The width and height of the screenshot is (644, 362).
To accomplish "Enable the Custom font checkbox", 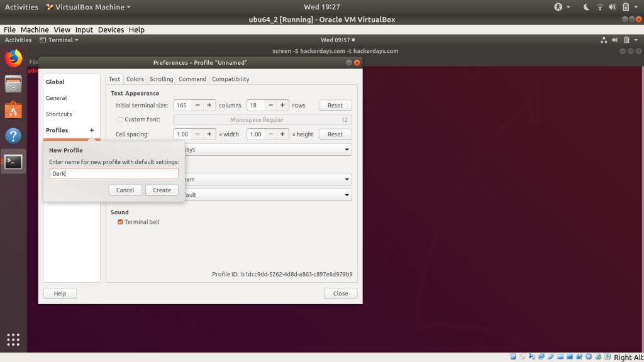I will click(x=119, y=119).
